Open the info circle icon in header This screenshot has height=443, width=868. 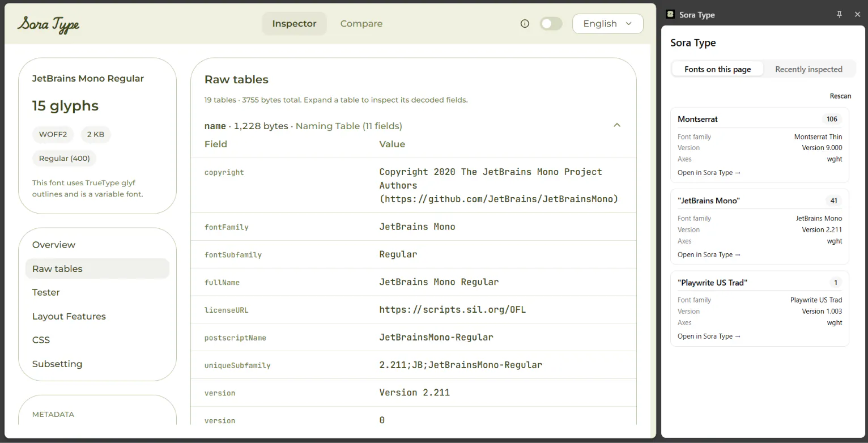[525, 24]
